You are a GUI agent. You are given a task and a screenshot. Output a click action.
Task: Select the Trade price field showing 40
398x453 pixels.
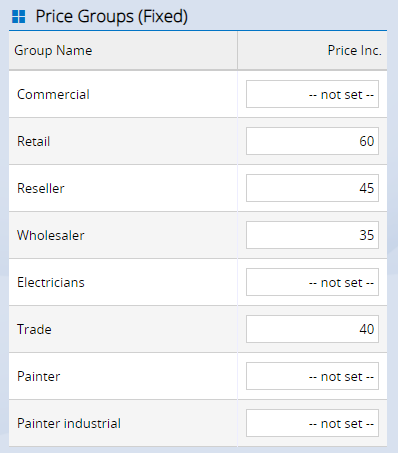coord(312,329)
